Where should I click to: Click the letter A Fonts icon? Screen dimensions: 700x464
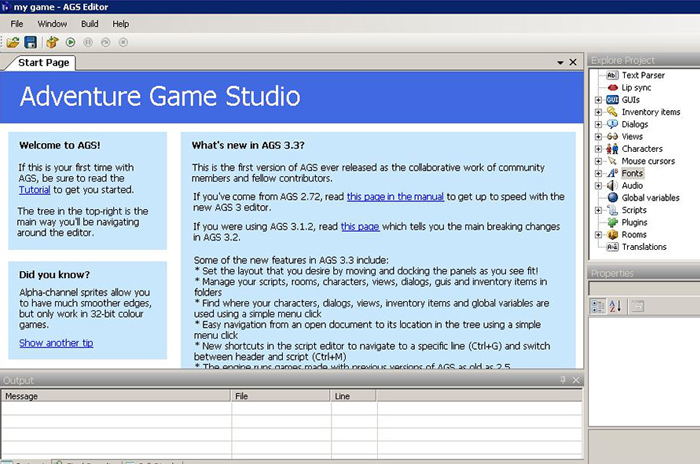tap(612, 173)
